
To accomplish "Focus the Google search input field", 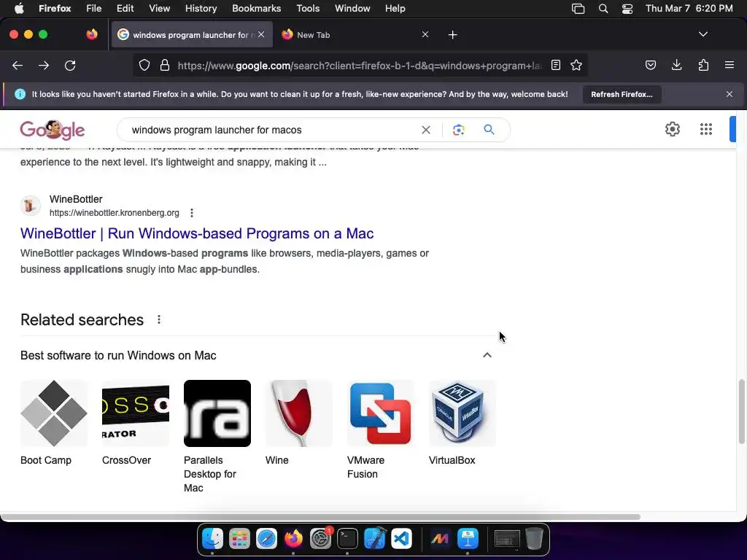I will pos(271,130).
